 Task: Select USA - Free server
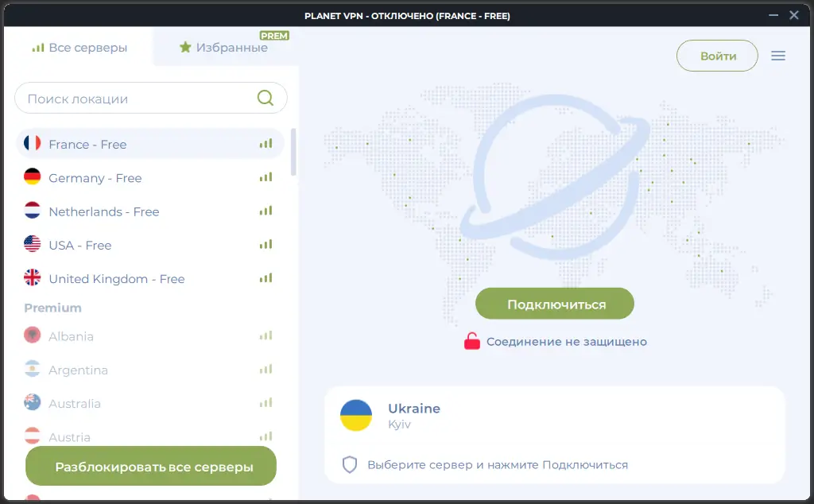(x=150, y=245)
